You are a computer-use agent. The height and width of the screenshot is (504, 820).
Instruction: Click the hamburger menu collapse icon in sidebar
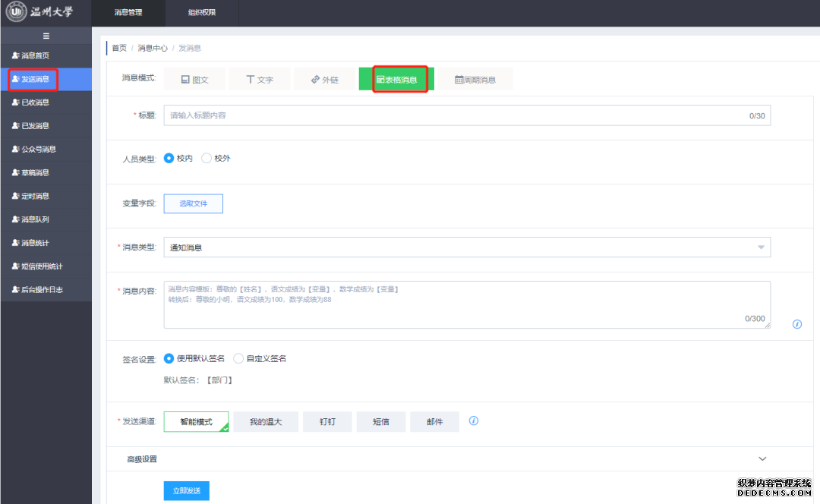46,36
